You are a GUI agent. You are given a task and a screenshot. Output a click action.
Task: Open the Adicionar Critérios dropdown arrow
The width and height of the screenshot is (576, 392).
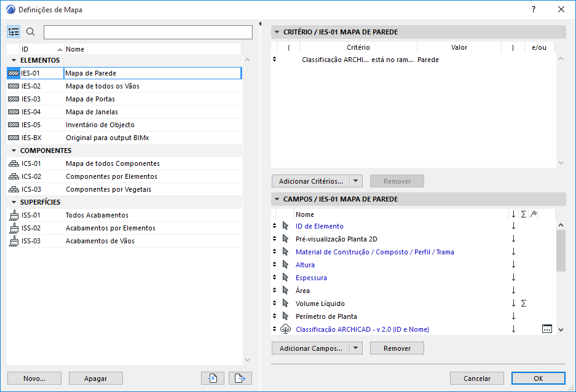[357, 181]
